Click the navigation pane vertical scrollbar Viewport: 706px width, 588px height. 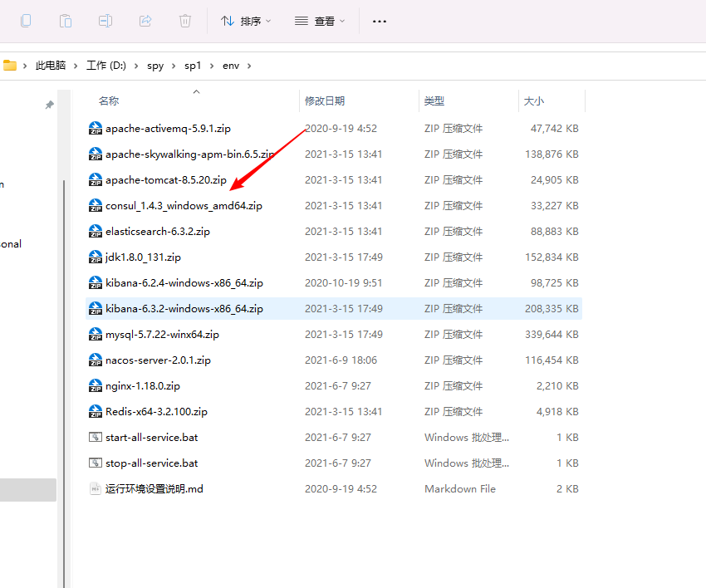(x=64, y=383)
